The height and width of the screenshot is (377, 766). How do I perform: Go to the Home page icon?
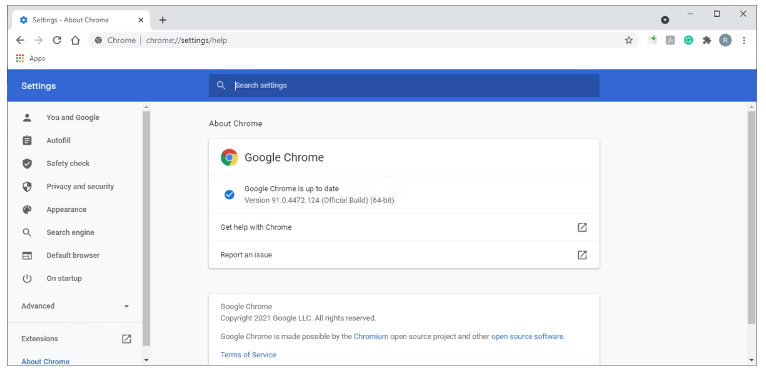(x=75, y=41)
